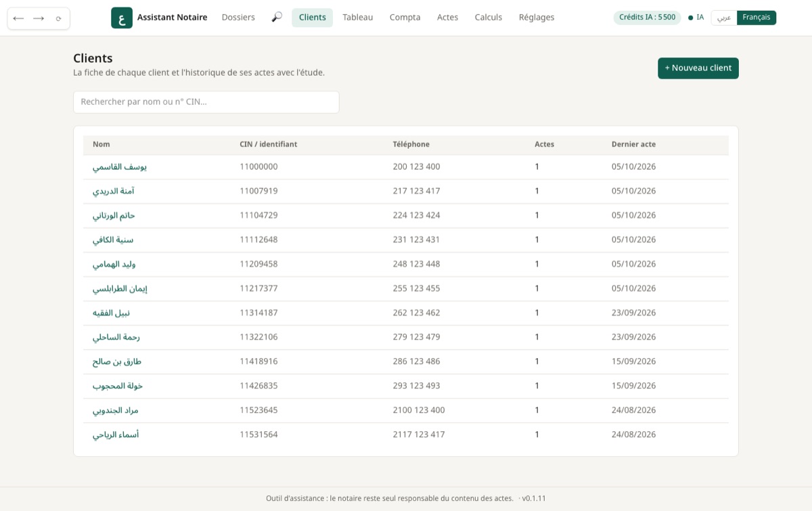Image resolution: width=812 pixels, height=511 pixels.
Task: Click the Crédits IA : 5 500 badge
Action: 648,18
